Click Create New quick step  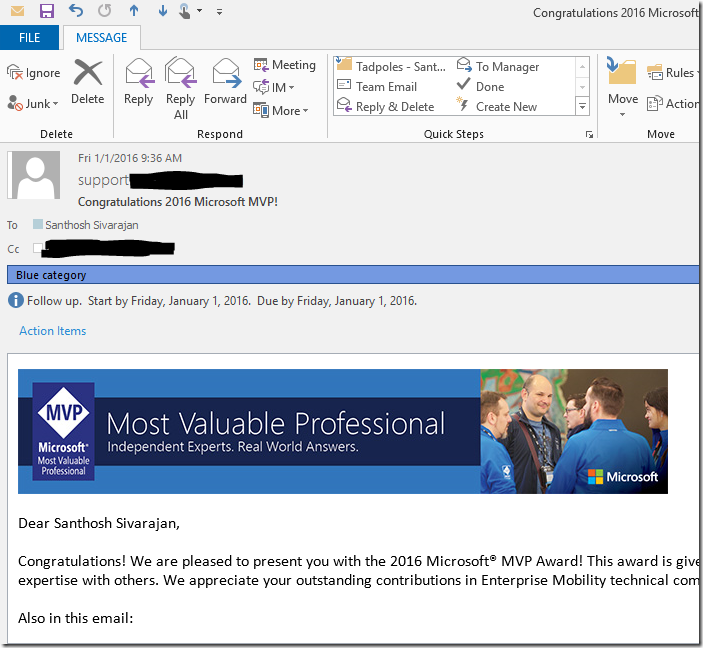(x=496, y=107)
